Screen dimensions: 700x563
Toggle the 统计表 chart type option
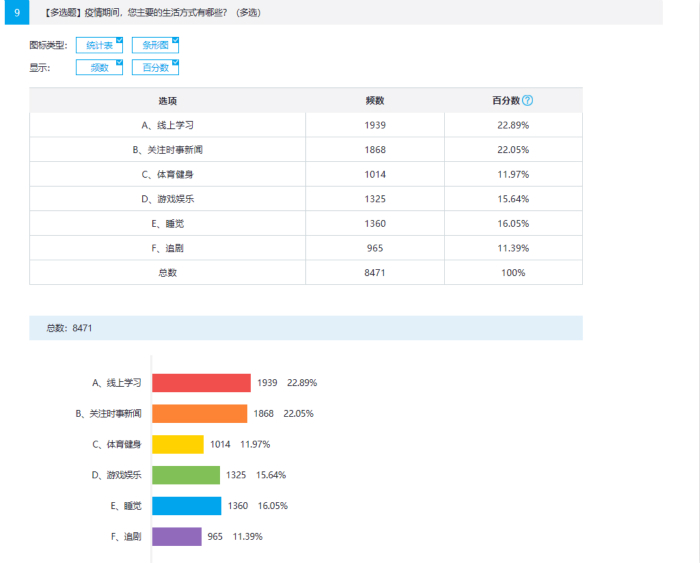(99, 46)
